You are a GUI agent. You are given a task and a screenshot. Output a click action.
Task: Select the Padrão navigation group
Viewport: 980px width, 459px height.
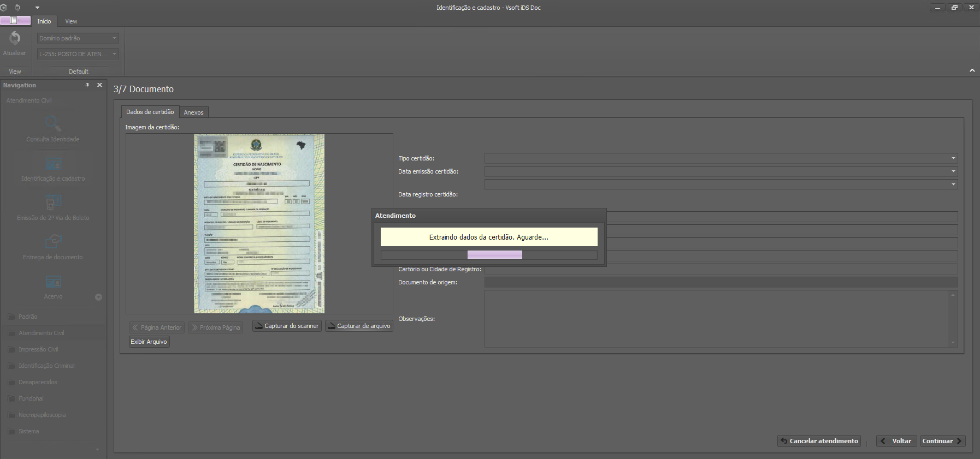tap(53, 317)
